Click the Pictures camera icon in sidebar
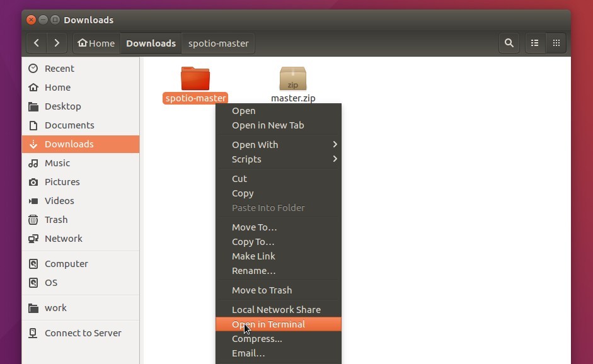 33,182
